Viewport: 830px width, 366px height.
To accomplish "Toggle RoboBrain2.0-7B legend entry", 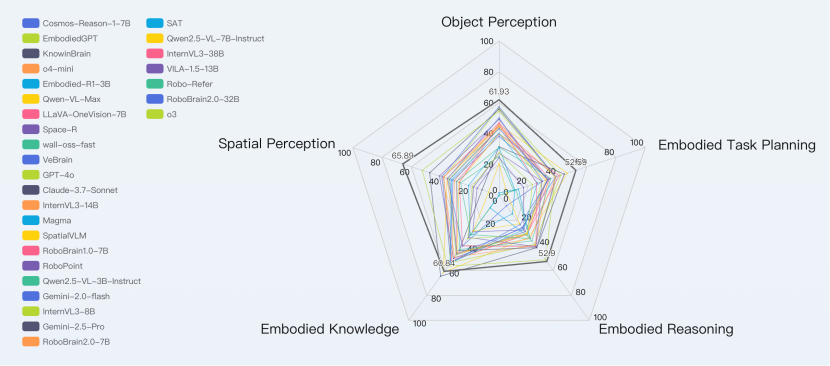I will [x=66, y=342].
